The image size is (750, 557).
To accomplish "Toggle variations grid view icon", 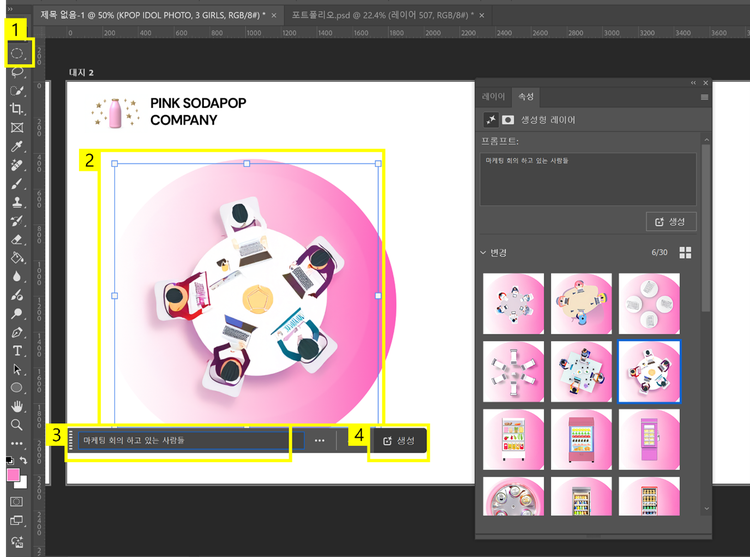I will (685, 252).
